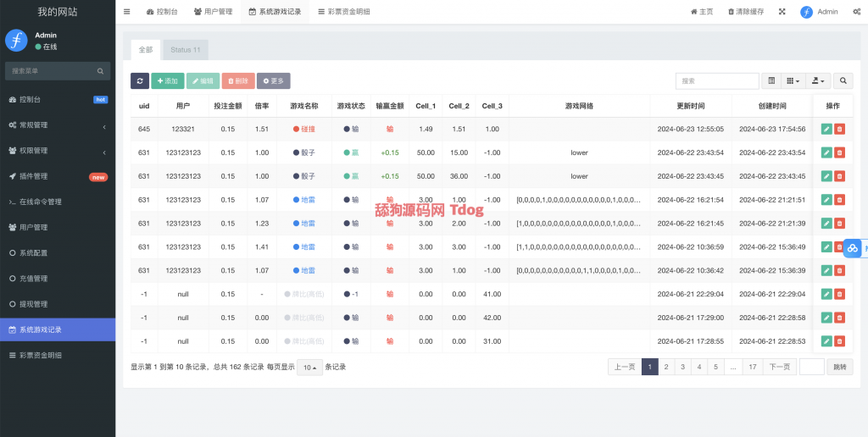Screen dimensions: 868x437
Task: Click the blue floating cloud icon at right edge
Action: click(x=853, y=248)
